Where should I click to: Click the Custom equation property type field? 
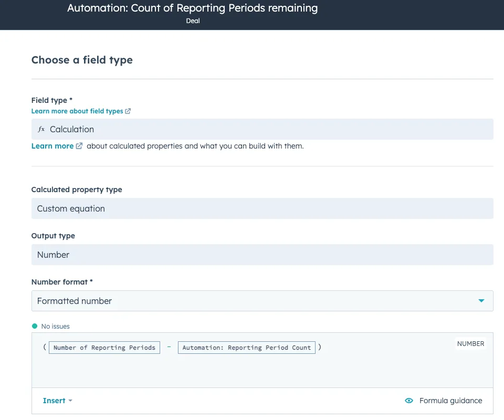pyautogui.click(x=262, y=208)
